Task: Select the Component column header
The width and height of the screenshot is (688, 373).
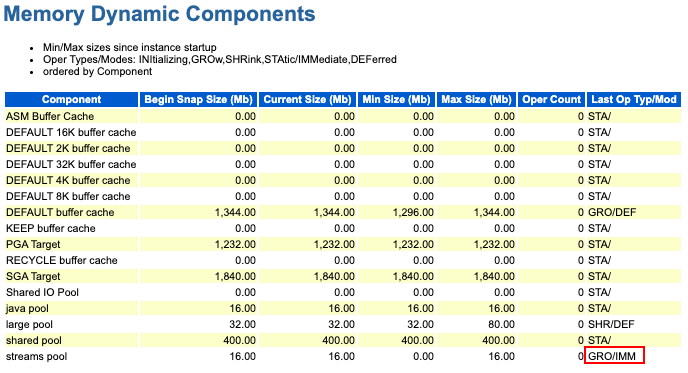Action: click(x=72, y=100)
